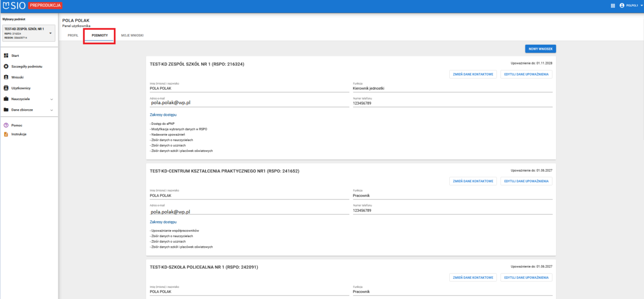Switch to the Moje wnioski tab
Screen dimensions: 644x299
click(x=132, y=36)
